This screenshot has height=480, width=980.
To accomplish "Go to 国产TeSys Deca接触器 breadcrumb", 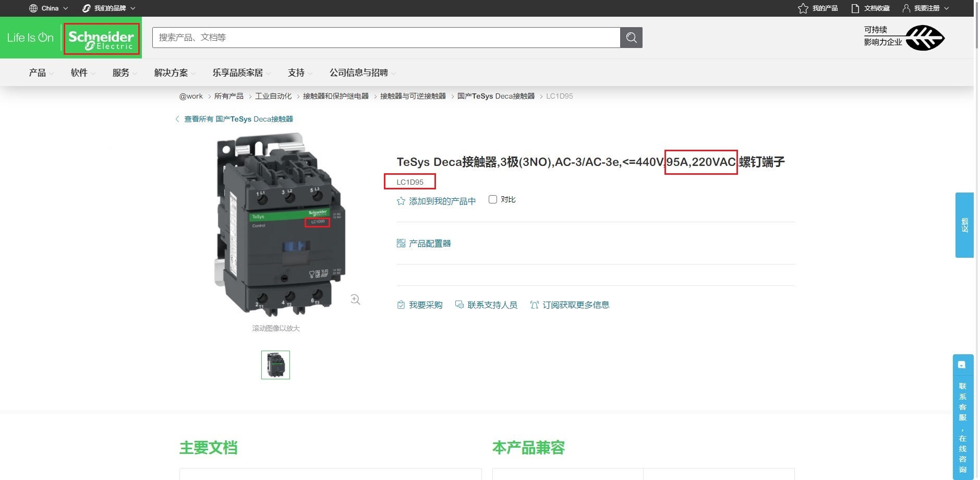I will [x=496, y=96].
